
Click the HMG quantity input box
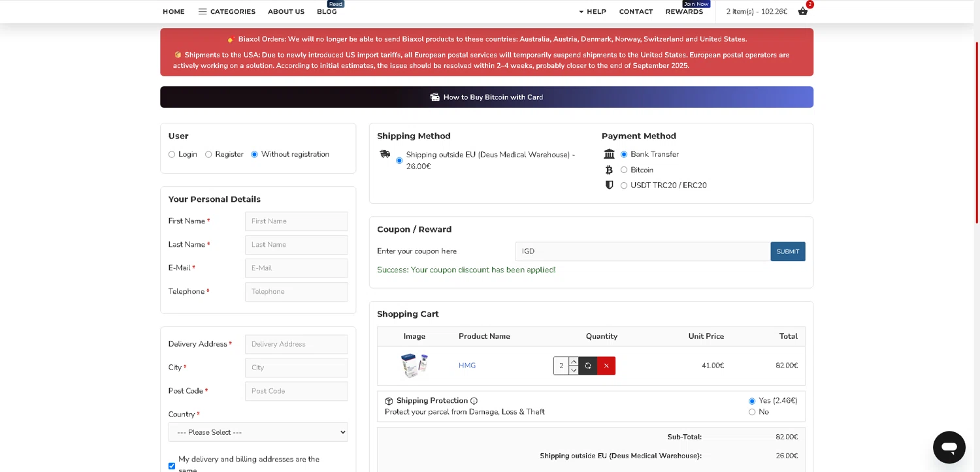(x=561, y=366)
